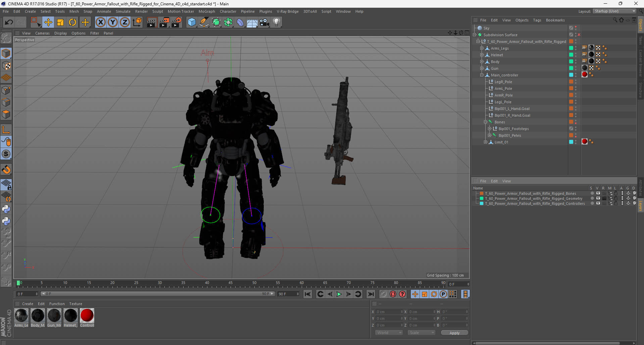Collapse the Main_controller object
Screen dimensions: 644x345
click(x=482, y=75)
